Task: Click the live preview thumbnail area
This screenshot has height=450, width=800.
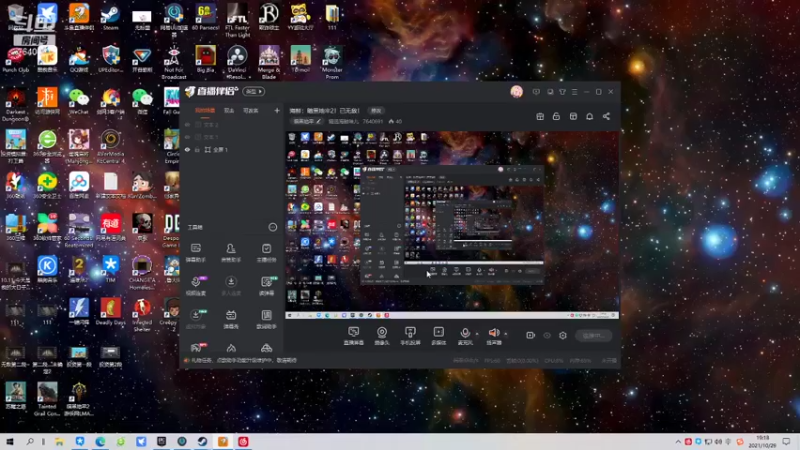Action: pyautogui.click(x=452, y=225)
